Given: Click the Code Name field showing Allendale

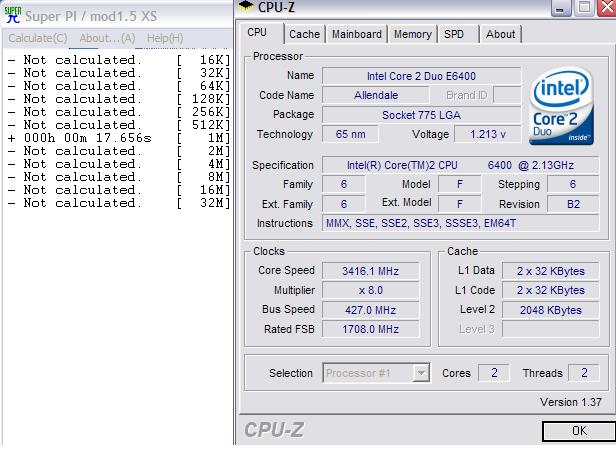Looking at the screenshot, I should (x=376, y=95).
